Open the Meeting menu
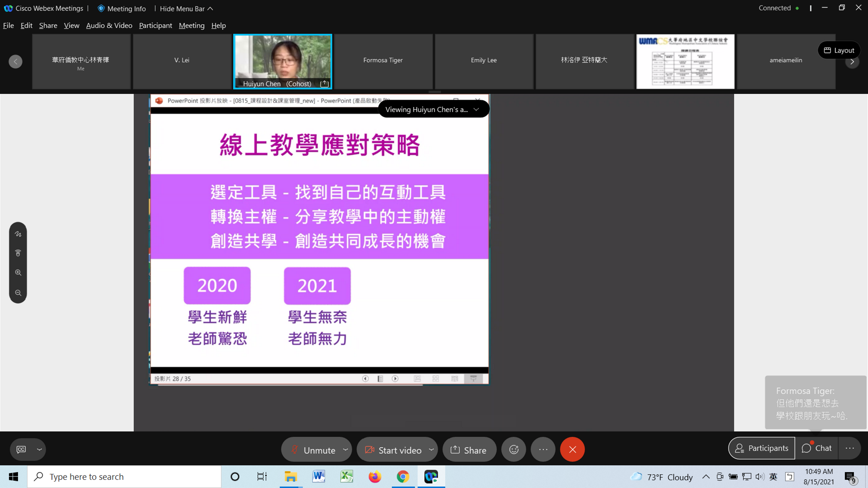Screen dimensions: 868x488 [x=191, y=25]
